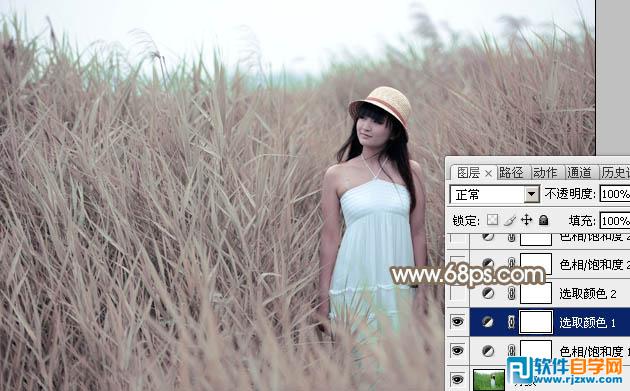Hide the bottom photo layer

457,379
